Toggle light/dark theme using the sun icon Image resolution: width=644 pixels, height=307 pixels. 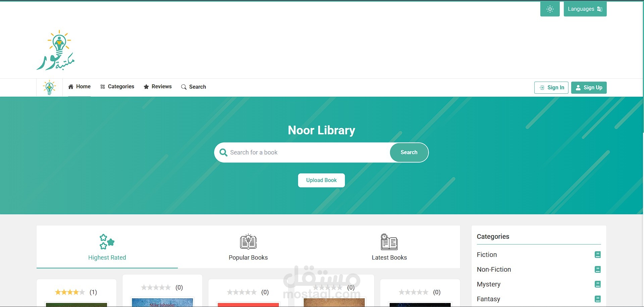coord(549,9)
